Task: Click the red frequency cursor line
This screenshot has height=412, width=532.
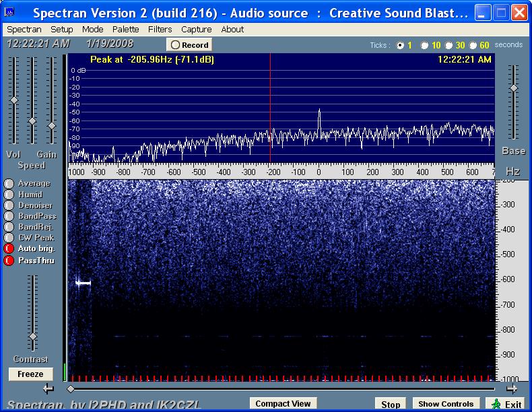Action: coord(270,108)
